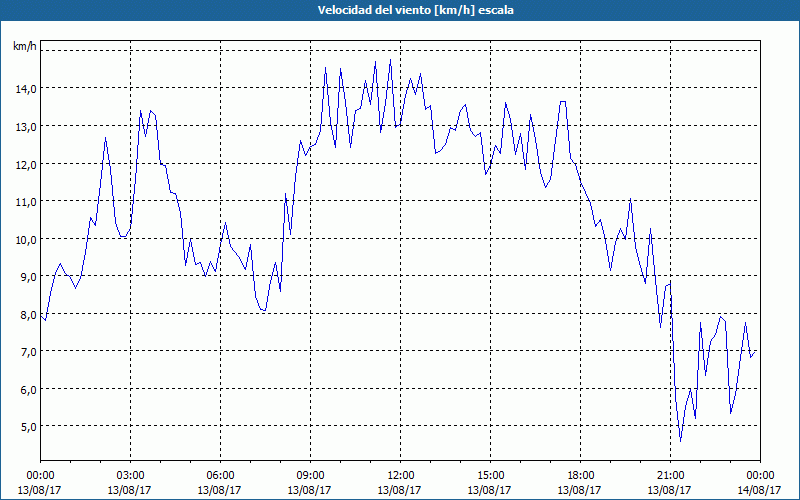Click the 12,0 y-axis label

coord(27,164)
